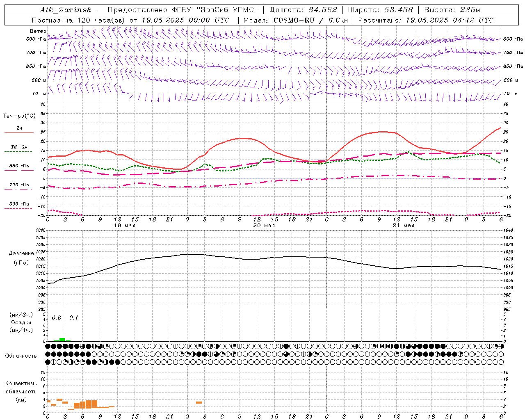Select the 19 мая date label

124,226
